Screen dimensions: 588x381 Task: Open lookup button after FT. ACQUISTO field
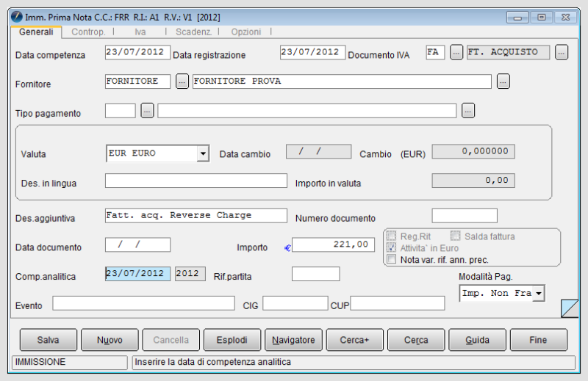point(562,52)
